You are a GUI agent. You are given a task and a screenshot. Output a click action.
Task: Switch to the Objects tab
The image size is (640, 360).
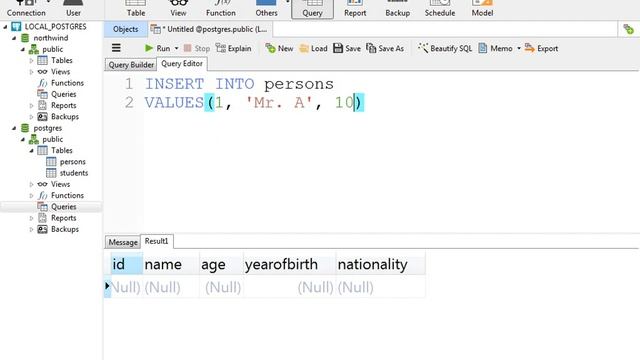tap(126, 29)
